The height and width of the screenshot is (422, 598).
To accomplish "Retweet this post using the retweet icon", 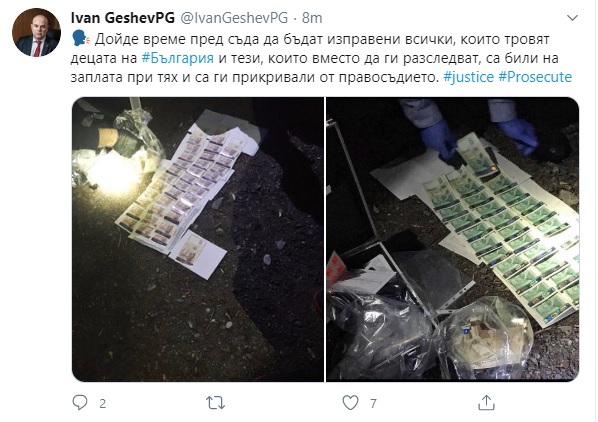I will 215,403.
